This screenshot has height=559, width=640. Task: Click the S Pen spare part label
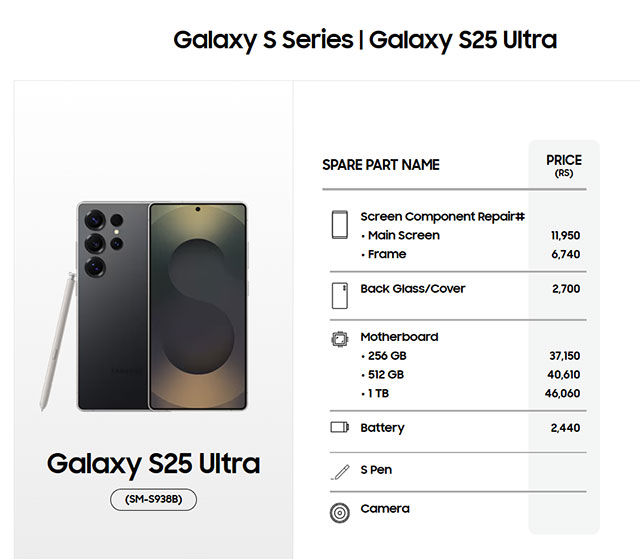[x=376, y=469]
